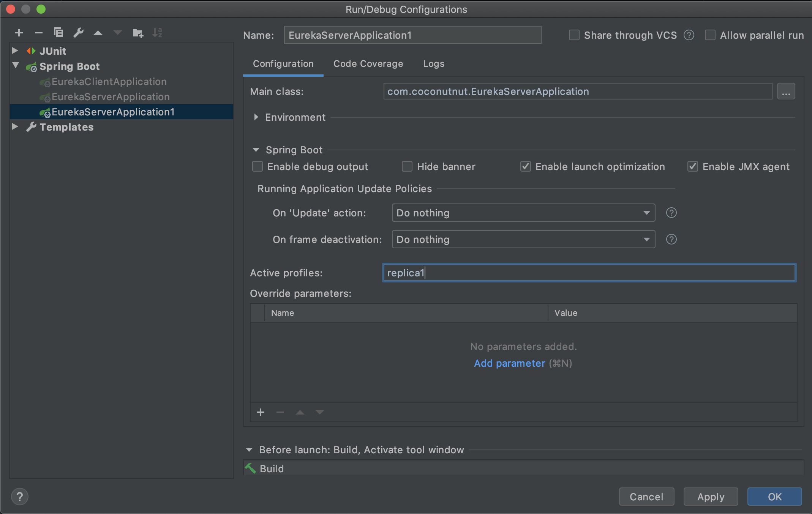The height and width of the screenshot is (514, 812).
Task: Switch to the Code Coverage tab
Action: 368,64
